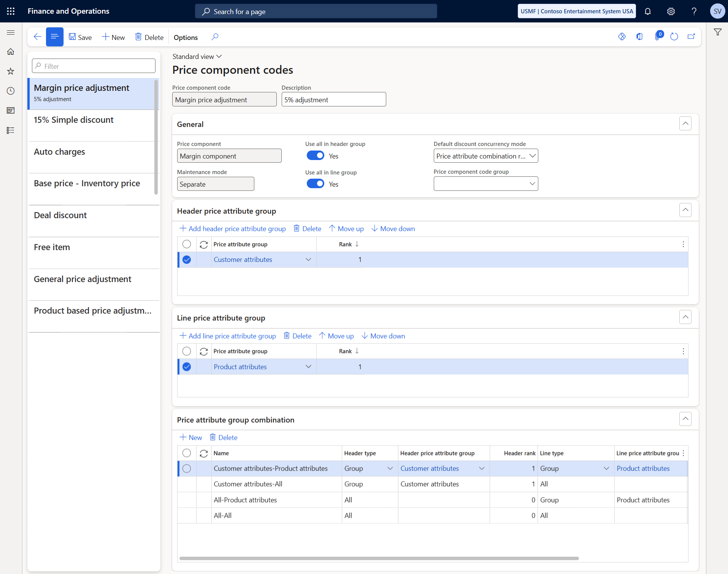Click the list Filter field

94,66
